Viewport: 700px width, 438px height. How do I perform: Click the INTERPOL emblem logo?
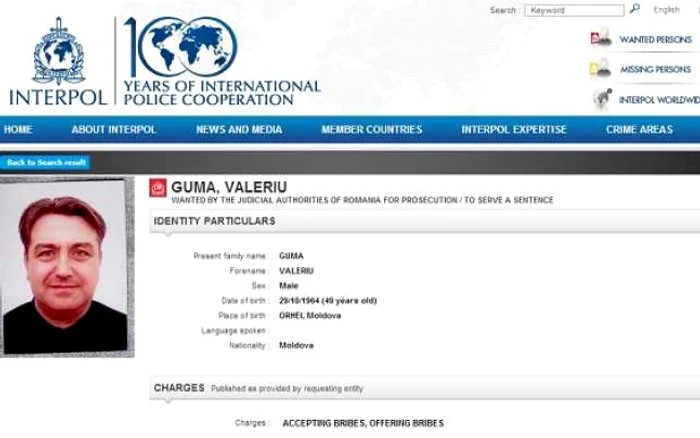pyautogui.click(x=58, y=50)
